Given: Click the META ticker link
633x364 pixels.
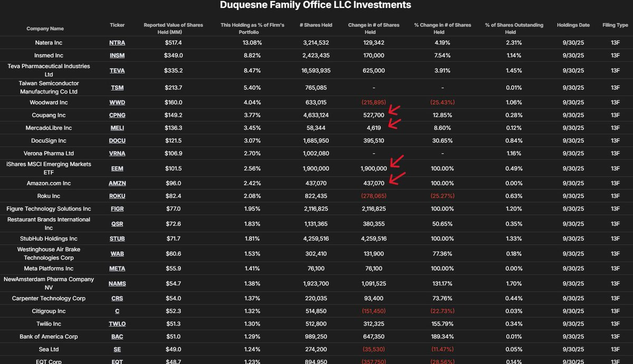Looking at the screenshot, I should coord(117,269).
